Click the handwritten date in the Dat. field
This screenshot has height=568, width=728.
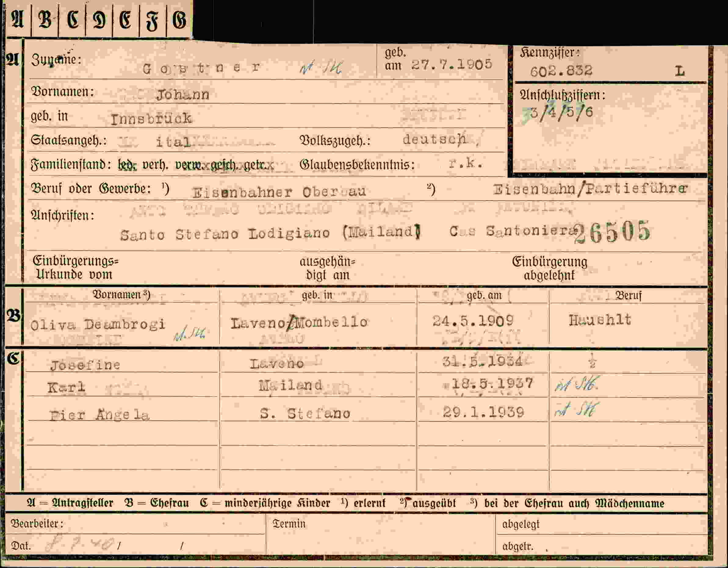coord(79,544)
